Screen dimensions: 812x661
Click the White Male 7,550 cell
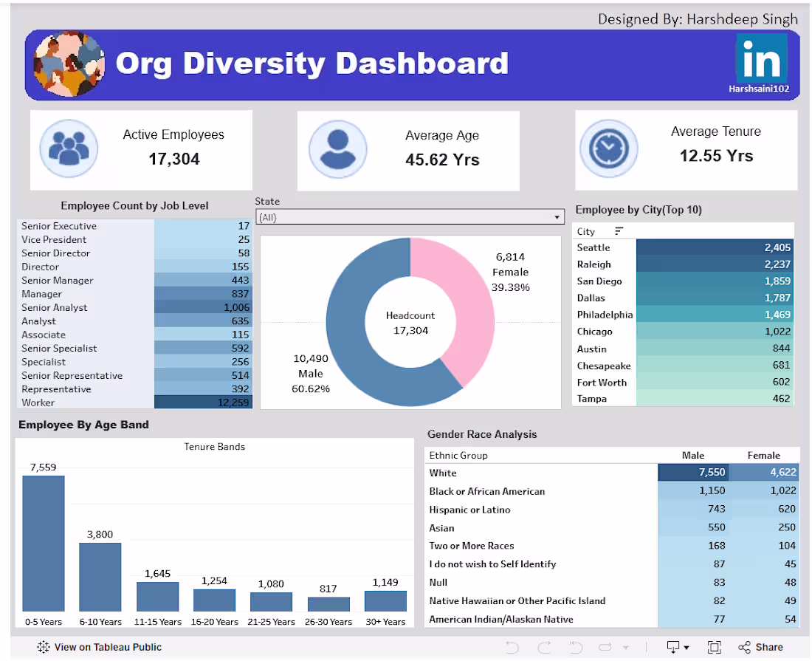point(693,473)
